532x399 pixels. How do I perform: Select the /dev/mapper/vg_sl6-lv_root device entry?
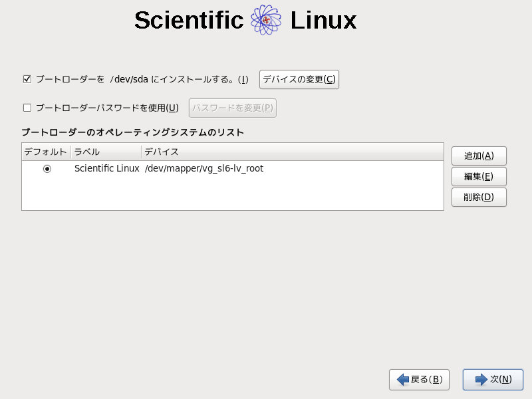pyautogui.click(x=204, y=169)
